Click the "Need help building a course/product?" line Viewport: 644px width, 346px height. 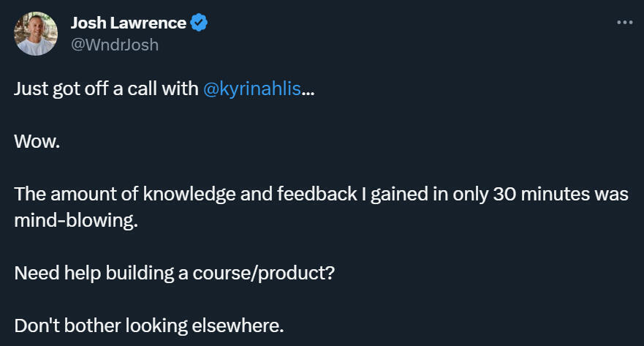click(x=175, y=273)
